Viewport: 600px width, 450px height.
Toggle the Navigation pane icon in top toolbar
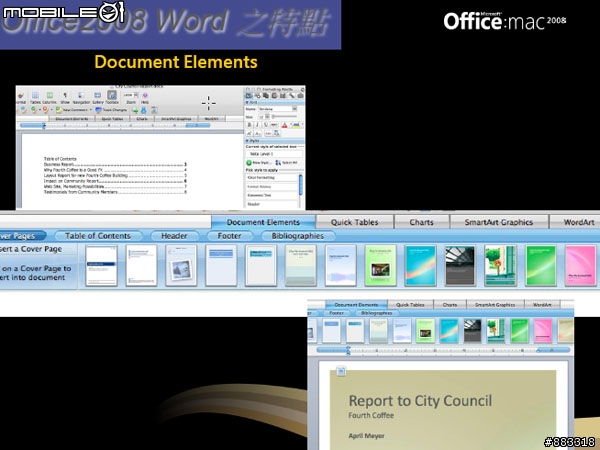(x=81, y=95)
